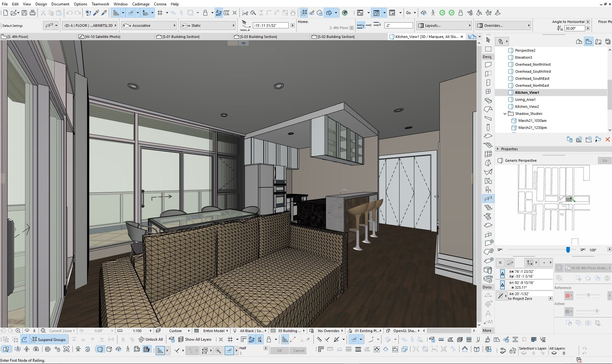The height and width of the screenshot is (364, 612).
Task: Expand the Properties panel section
Action: tap(498, 149)
